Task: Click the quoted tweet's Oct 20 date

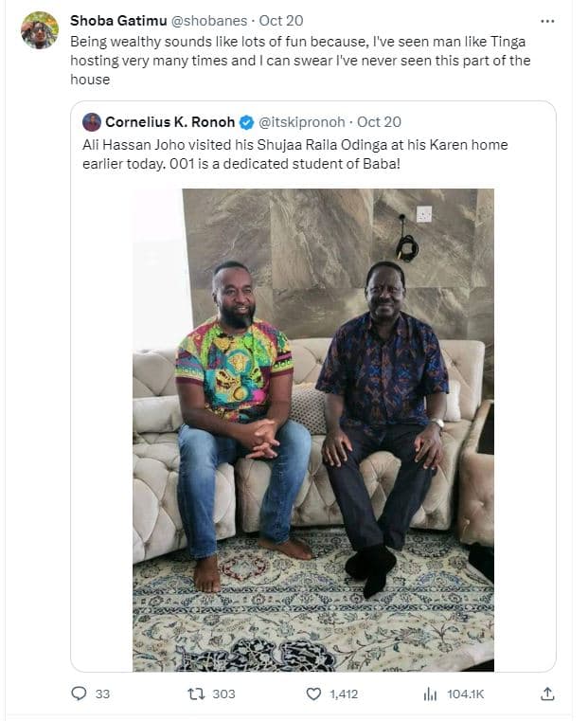Action: (x=379, y=122)
